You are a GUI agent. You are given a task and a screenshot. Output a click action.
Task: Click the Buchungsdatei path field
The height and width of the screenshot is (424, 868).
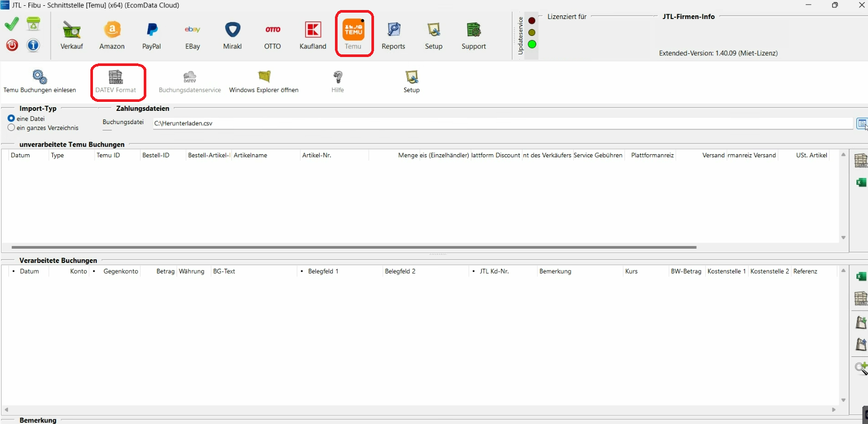[502, 124]
